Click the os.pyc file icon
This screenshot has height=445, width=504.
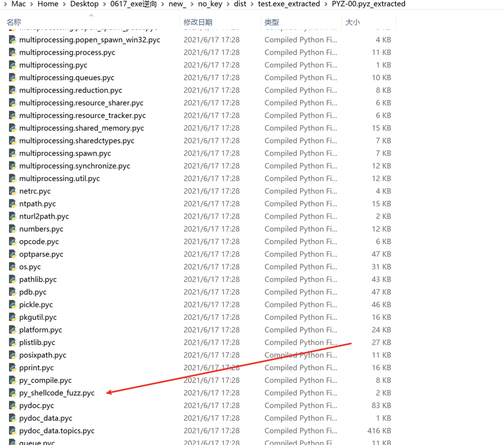pos(13,267)
